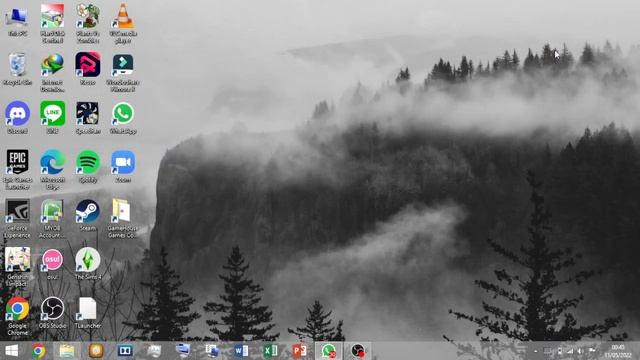Select the VLC media player shortcut
The image size is (640, 360).
click(x=123, y=23)
